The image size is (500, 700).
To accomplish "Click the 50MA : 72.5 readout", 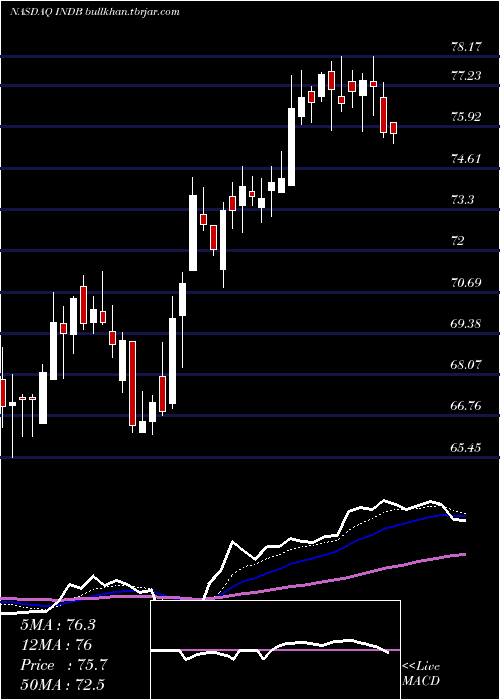I will pyautogui.click(x=62, y=685).
